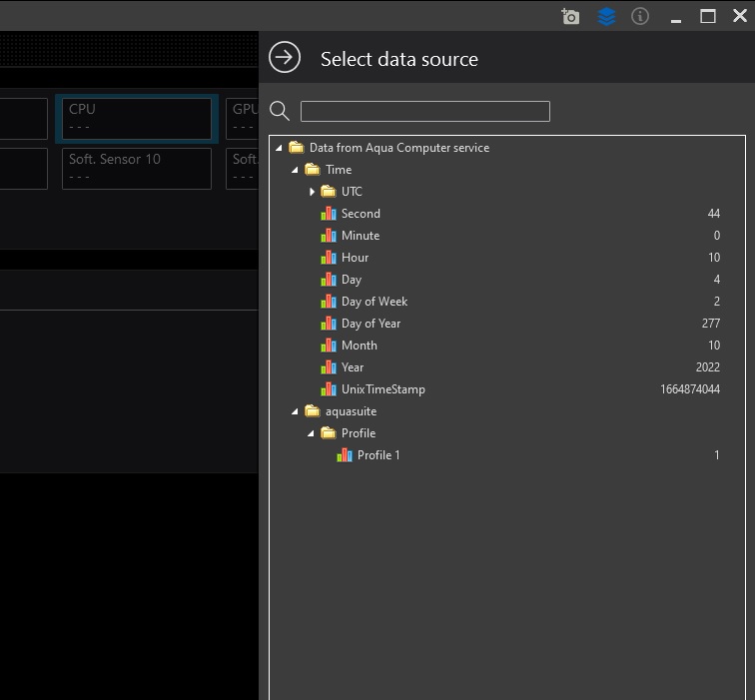Collapse the aquasuite folder arrow
Image resolution: width=755 pixels, height=700 pixels.
click(295, 411)
